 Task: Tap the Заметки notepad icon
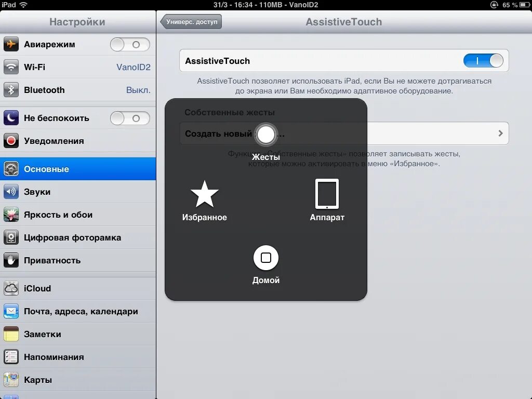point(11,334)
